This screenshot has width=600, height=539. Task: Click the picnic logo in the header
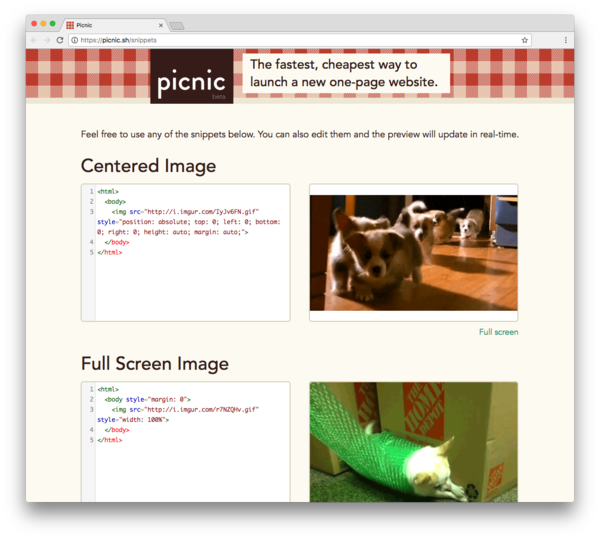191,77
